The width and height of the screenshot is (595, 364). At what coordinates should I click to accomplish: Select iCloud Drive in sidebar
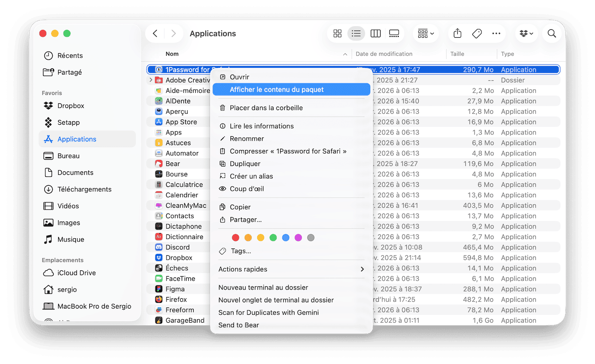tap(76, 273)
